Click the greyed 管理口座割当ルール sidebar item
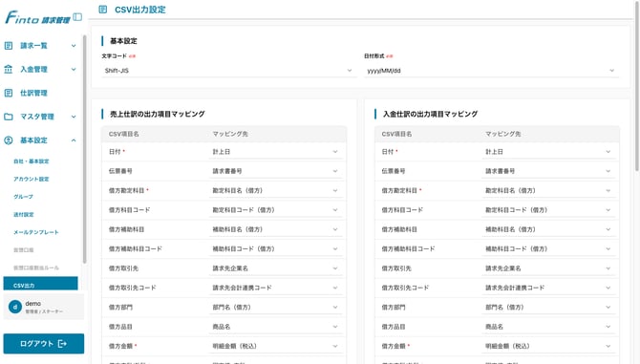640x364 pixels. coord(36,268)
